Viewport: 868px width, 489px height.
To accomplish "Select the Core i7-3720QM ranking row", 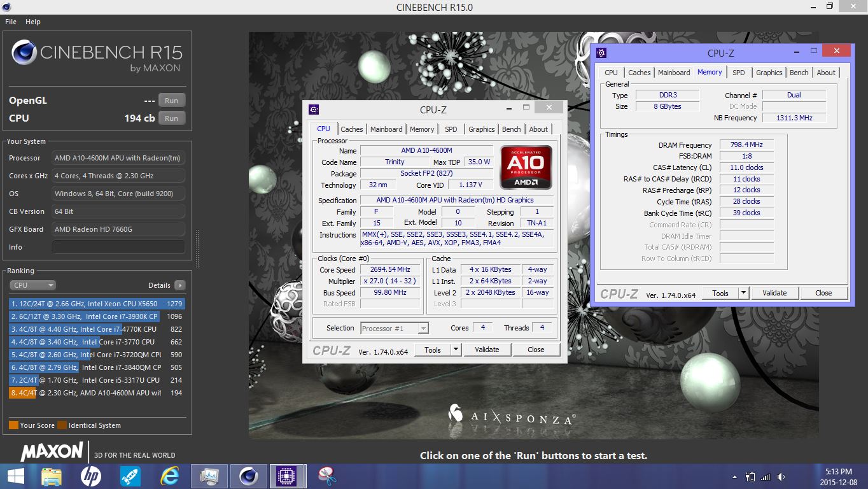I will click(97, 355).
